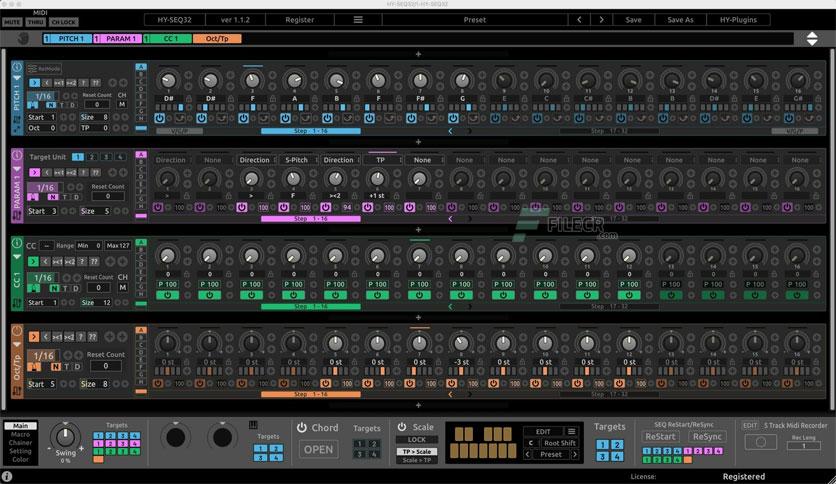Toggle power of step 8 in Oct/Tp row
836x484 pixels.
[x=451, y=383]
